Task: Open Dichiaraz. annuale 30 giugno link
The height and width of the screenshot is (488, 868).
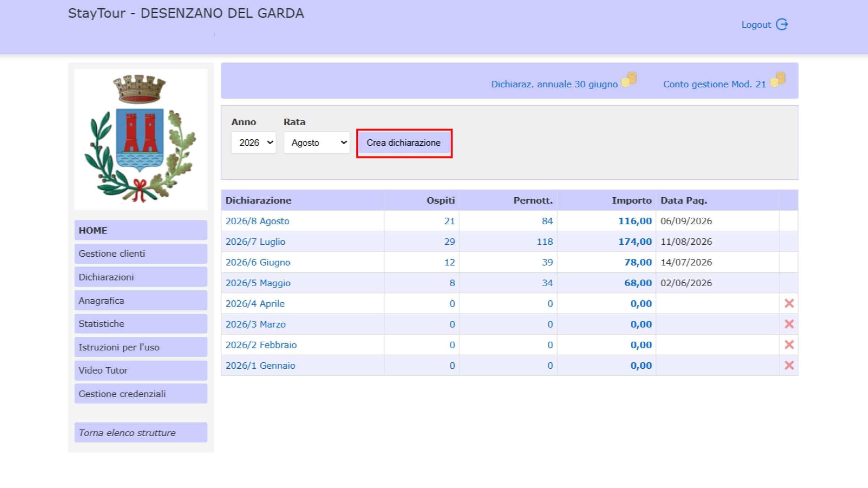Action: 554,84
